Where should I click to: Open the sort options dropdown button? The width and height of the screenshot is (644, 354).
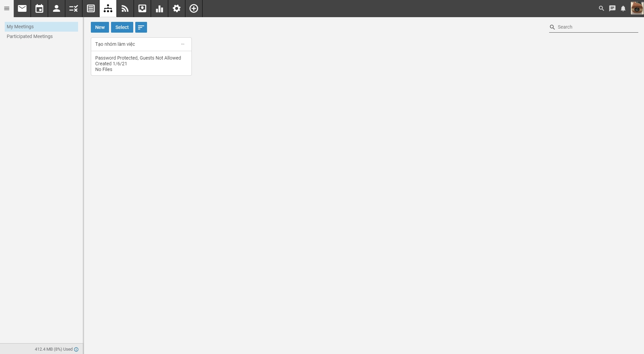click(x=141, y=27)
